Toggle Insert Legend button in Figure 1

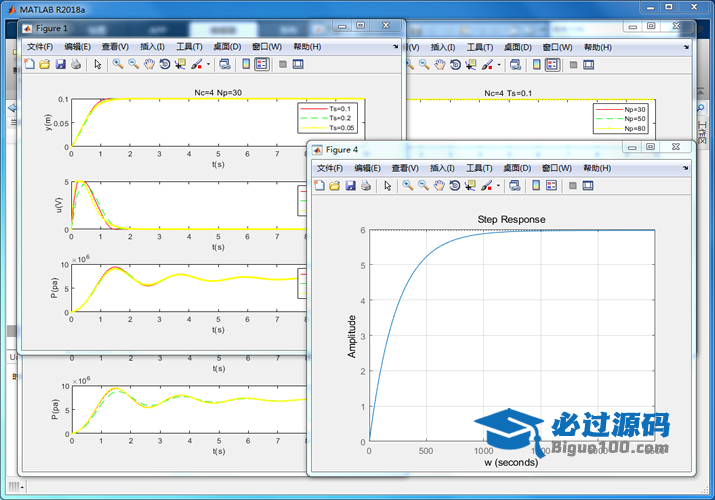(262, 64)
